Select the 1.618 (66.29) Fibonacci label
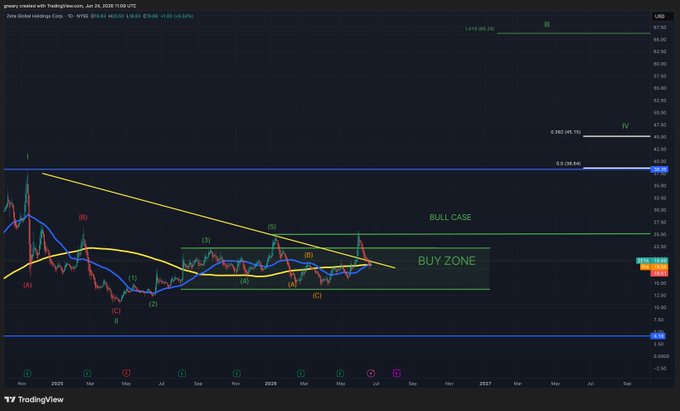The width and height of the screenshot is (680, 411). (480, 29)
